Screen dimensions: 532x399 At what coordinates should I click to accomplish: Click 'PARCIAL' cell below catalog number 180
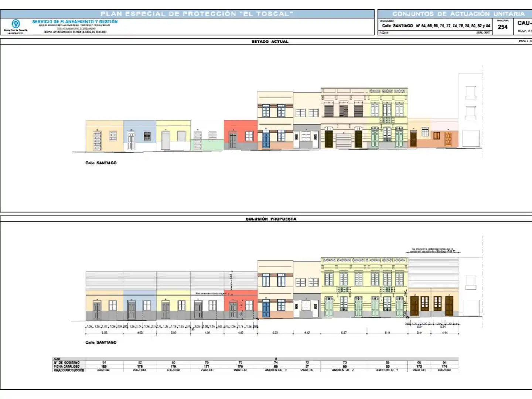point(103,370)
